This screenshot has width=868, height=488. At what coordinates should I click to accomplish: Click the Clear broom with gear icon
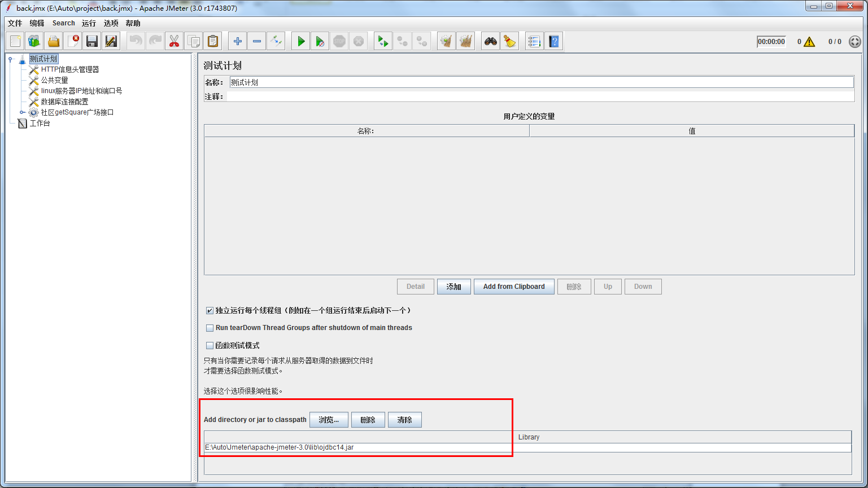click(x=446, y=41)
